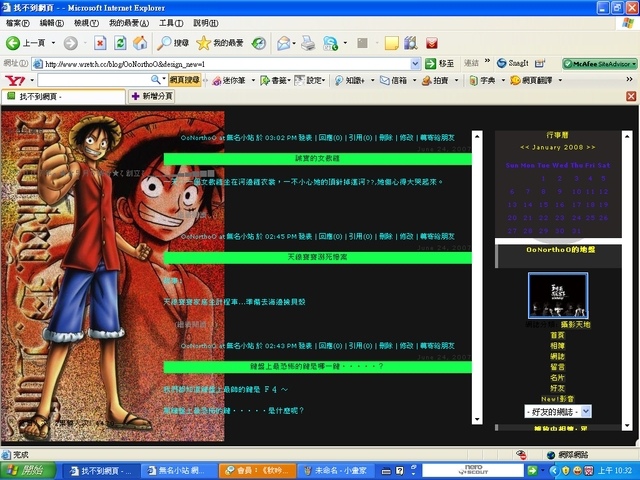Expand the Mail icon dropdown arrow
Screen dimensions: 640x480
click(294, 43)
